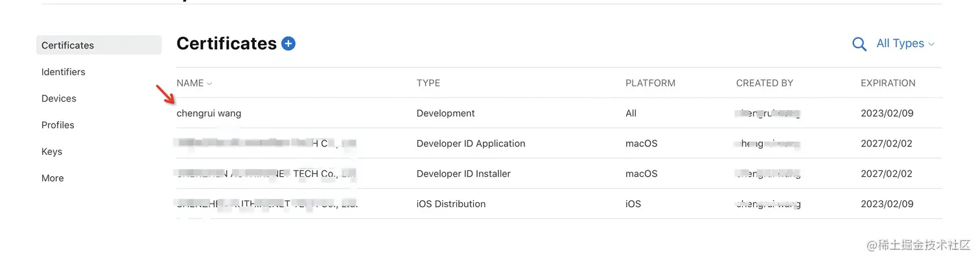Click the 2023/02/09 expiration of Development certificate

(887, 113)
